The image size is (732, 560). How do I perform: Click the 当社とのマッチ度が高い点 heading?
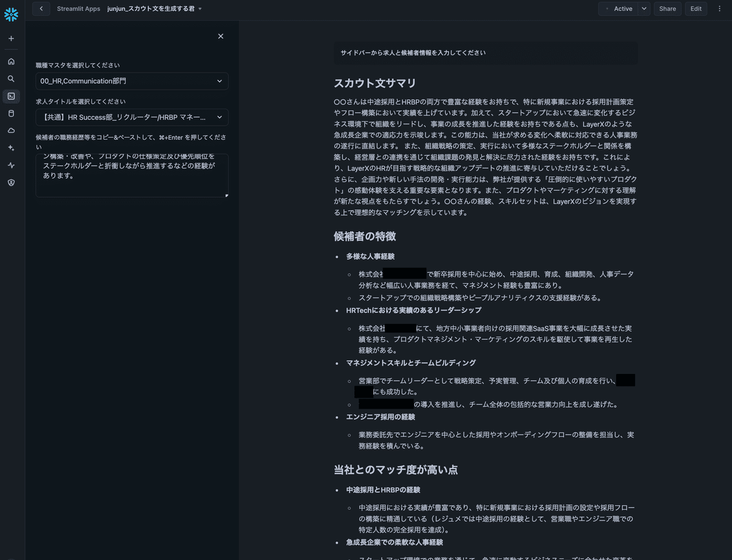396,470
